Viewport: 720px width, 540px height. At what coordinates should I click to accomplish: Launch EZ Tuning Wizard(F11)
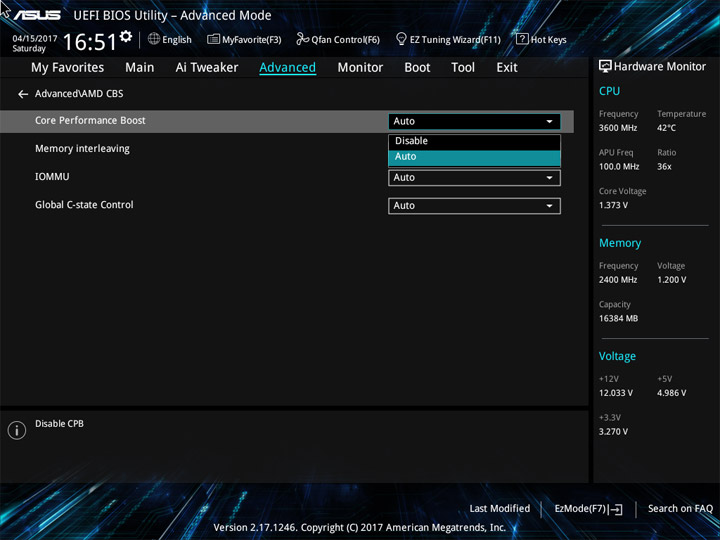pos(448,39)
